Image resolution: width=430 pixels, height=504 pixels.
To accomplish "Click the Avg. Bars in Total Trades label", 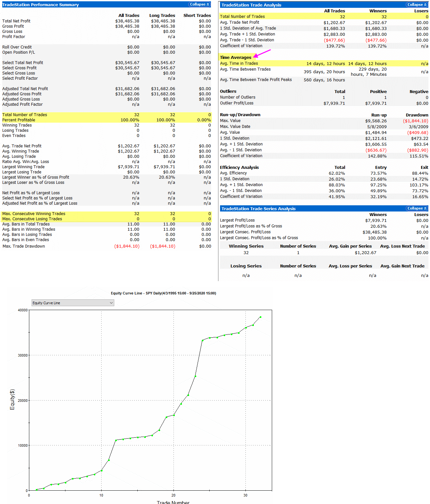I will [26, 224].
